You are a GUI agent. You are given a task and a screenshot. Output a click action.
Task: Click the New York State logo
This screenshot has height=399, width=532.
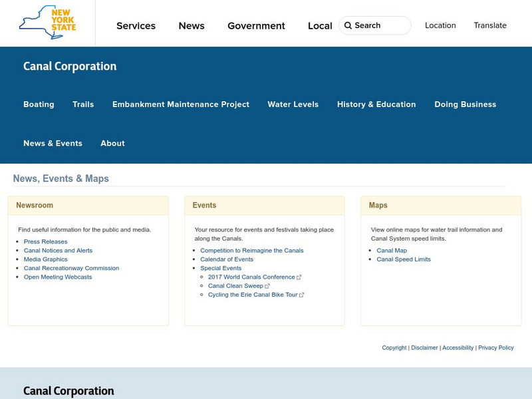pyautogui.click(x=48, y=23)
